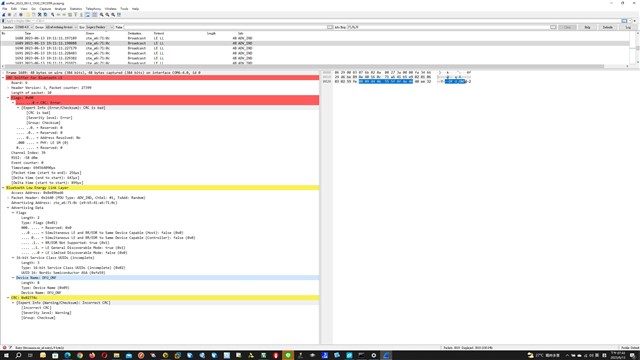Open the Interface COM port dropdown
640x360 pixels.
click(x=24, y=27)
